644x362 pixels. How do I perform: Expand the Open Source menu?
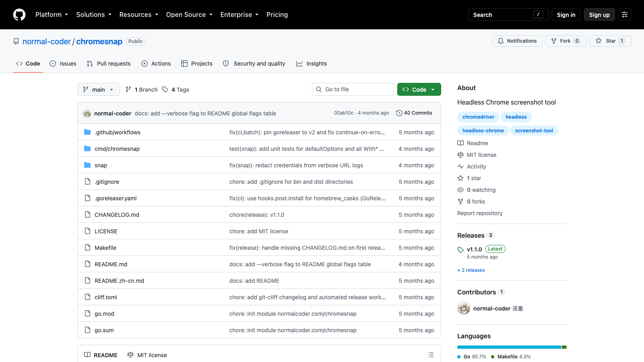[189, 14]
